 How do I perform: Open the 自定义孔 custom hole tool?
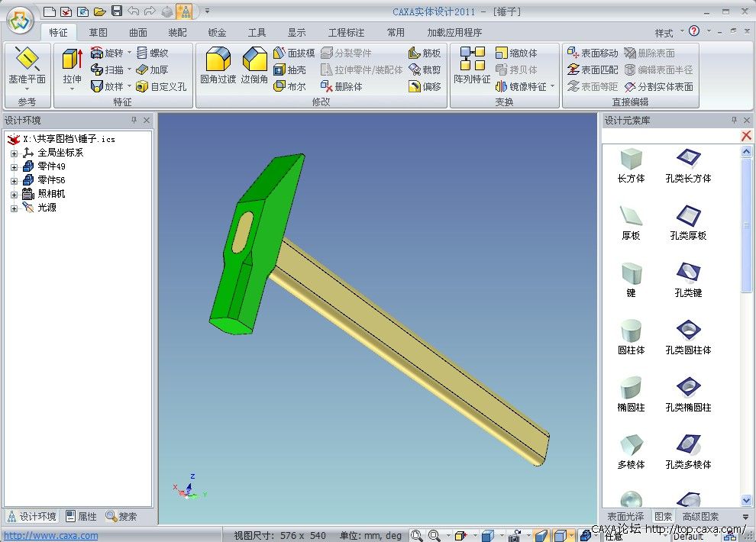161,86
